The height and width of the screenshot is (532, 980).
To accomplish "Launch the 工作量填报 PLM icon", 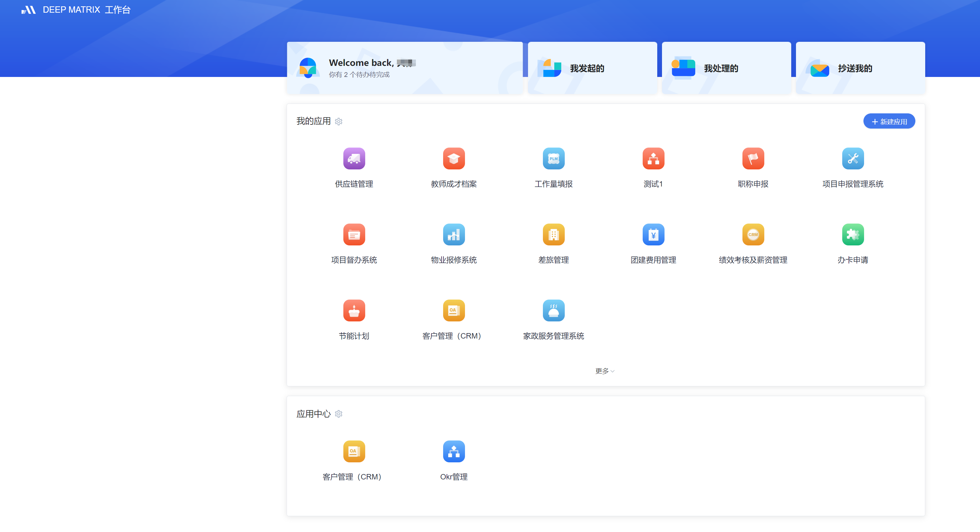I will click(x=553, y=158).
